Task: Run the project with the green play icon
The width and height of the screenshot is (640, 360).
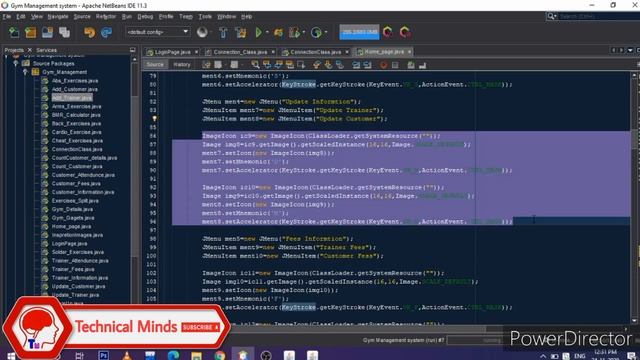Action: (258, 32)
